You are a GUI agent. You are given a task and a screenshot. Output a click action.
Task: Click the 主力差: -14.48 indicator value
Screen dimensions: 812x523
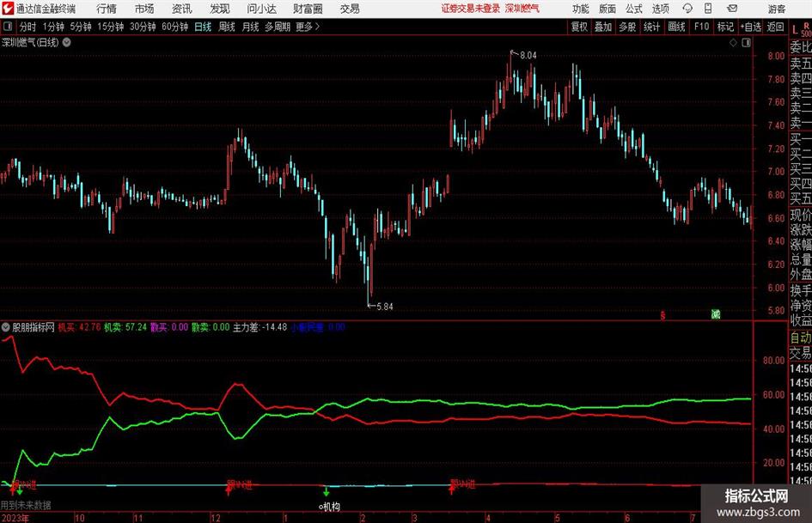(260, 327)
